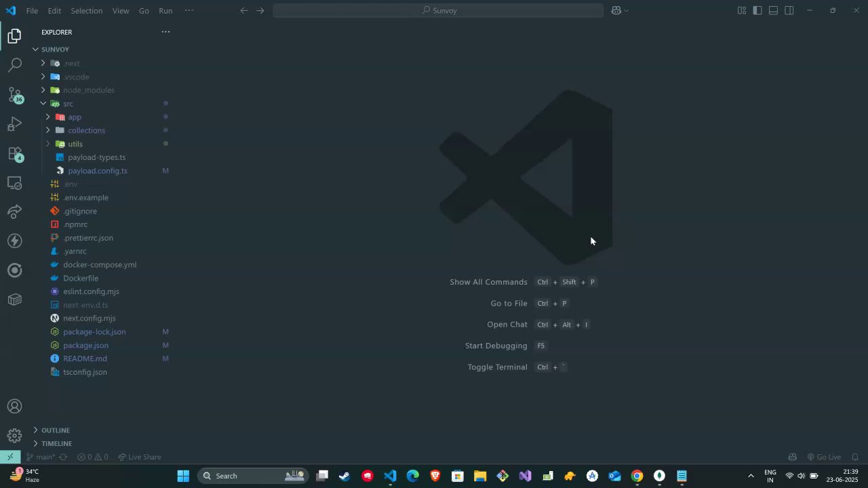Open the File menu
868x488 pixels.
(32, 11)
